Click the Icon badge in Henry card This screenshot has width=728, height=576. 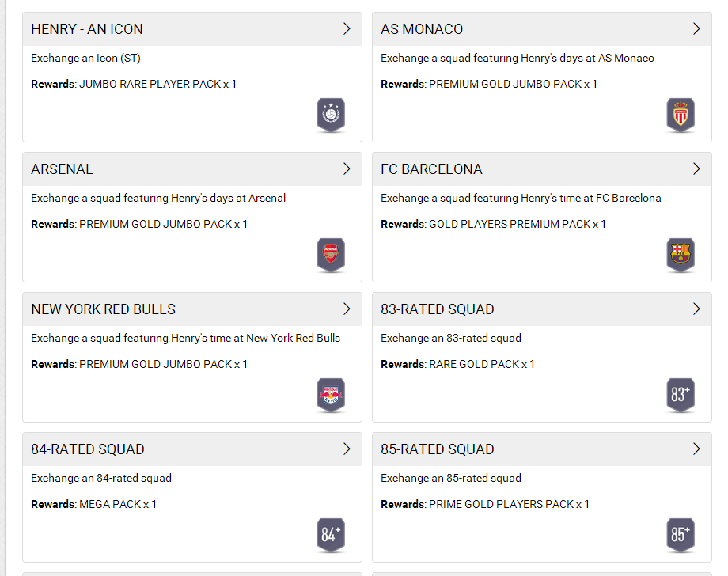tap(331, 116)
